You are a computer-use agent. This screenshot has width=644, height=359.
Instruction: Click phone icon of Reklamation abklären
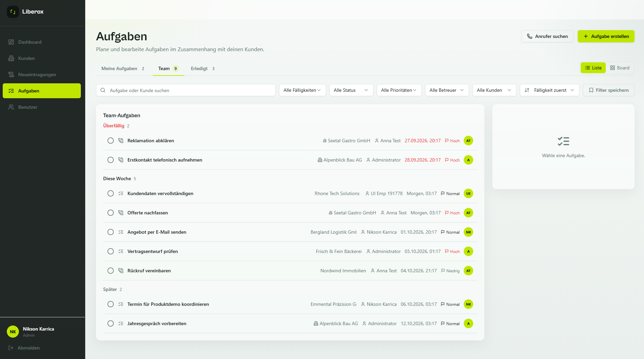click(x=121, y=141)
